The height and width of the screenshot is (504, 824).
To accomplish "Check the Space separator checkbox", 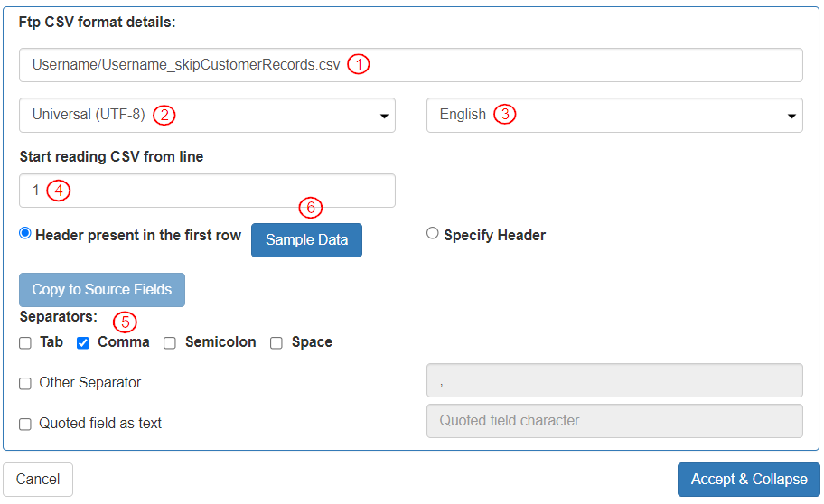I will [x=276, y=343].
